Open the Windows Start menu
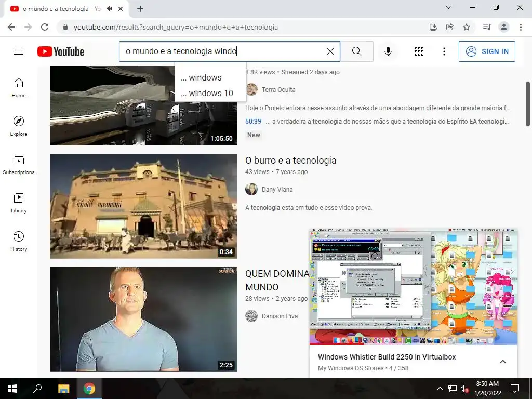This screenshot has width=532, height=399. 12,389
